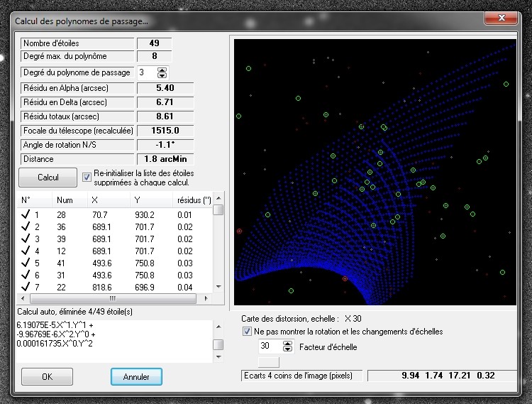This screenshot has width=532, height=404.
Task: Toggle Ne pas montrer la rotation checkbox
Action: click(247, 332)
